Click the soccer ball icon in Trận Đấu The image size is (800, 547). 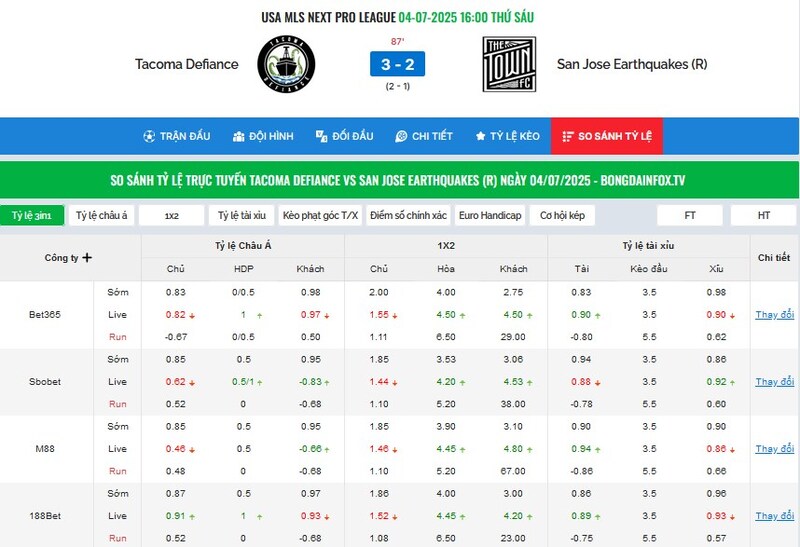[149, 136]
